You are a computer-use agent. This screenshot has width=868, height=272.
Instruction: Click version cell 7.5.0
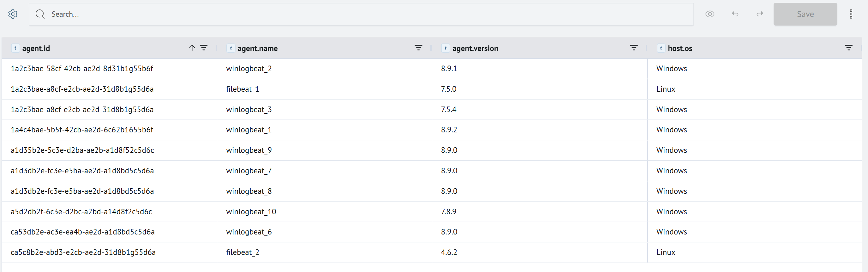click(x=540, y=89)
